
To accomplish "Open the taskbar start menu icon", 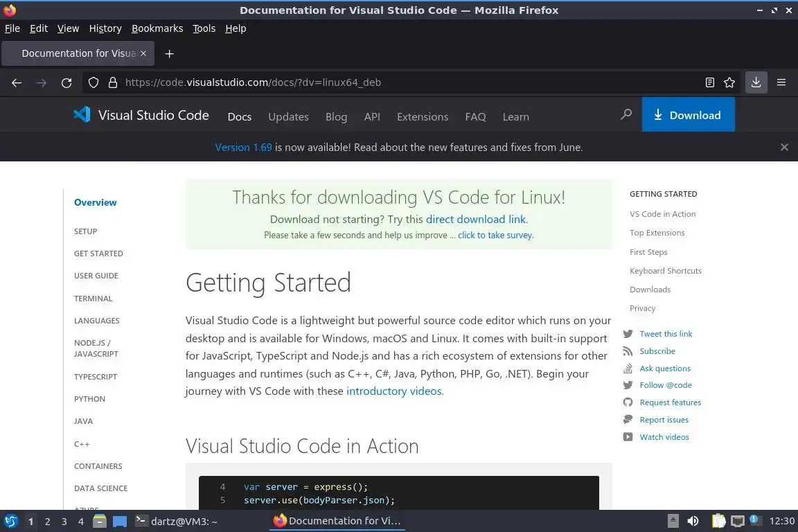I will pos(10,522).
